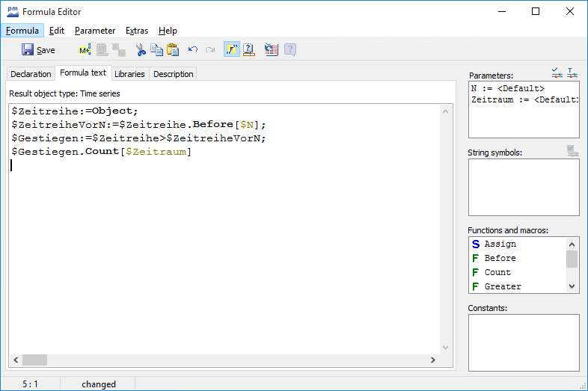Undo the last edit via the toolbar
Image resolution: width=588 pixels, height=391 pixels.
(193, 50)
